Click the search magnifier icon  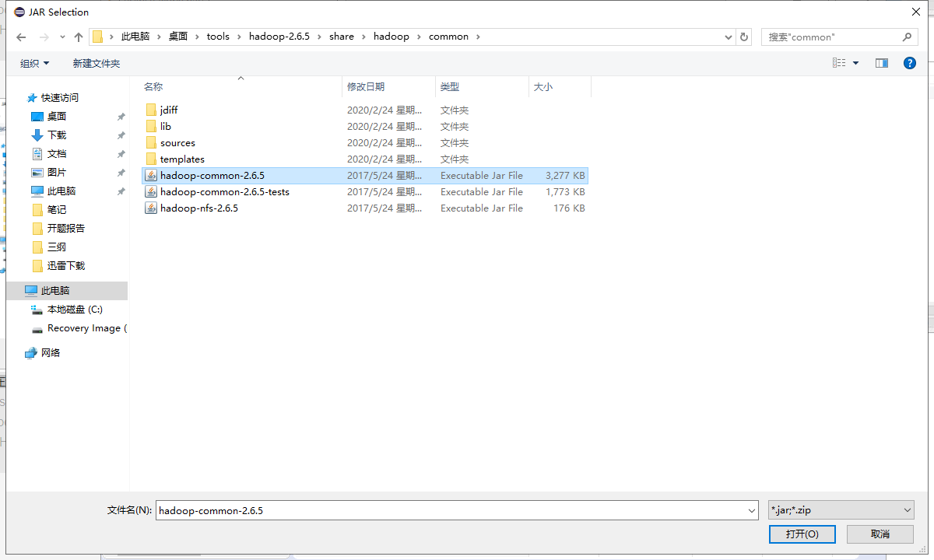(x=908, y=37)
